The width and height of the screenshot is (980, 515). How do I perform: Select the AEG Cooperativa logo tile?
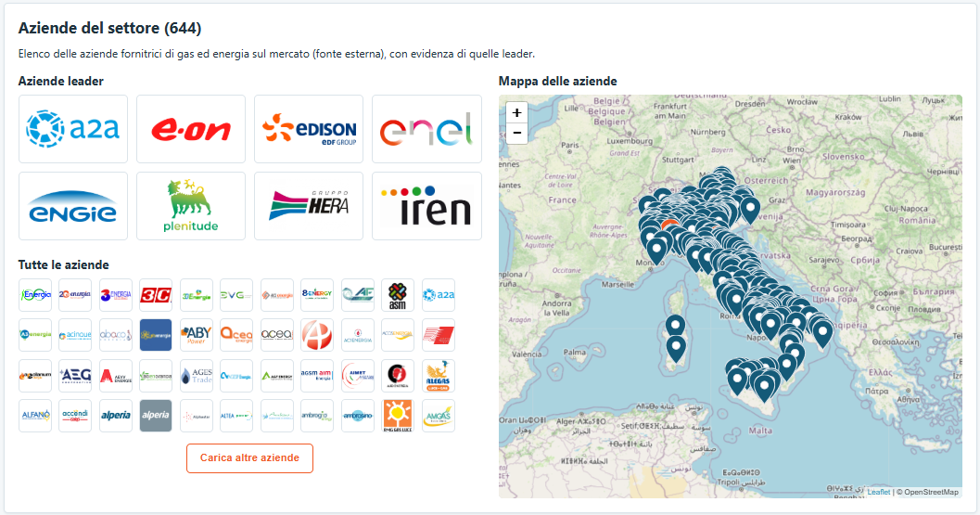tap(75, 376)
